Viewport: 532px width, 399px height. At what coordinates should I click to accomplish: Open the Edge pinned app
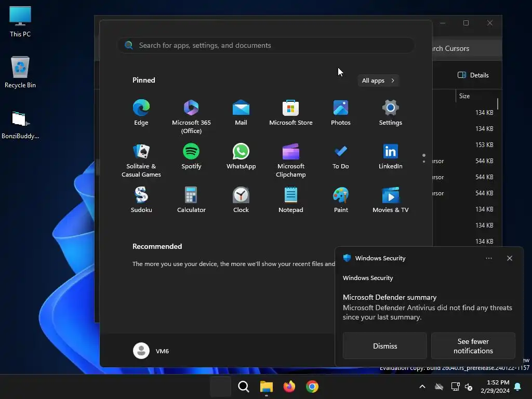(x=141, y=113)
